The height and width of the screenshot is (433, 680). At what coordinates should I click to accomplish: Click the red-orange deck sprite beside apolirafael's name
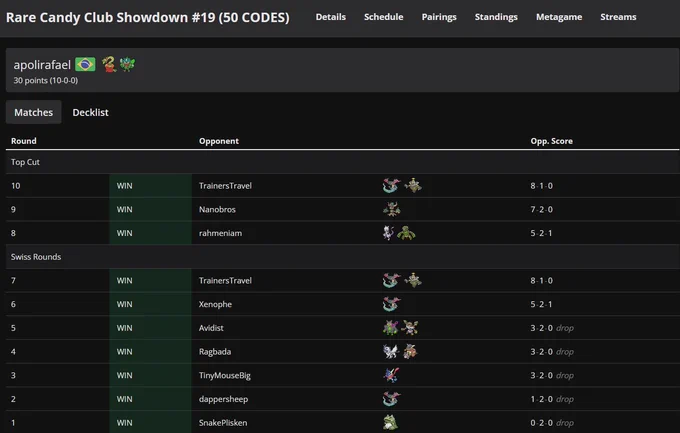click(x=109, y=64)
